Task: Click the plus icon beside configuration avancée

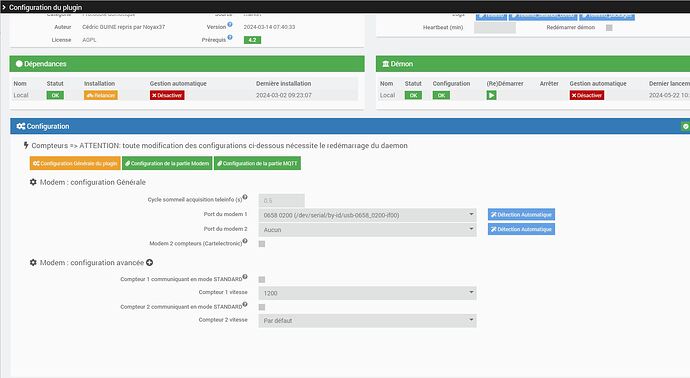Action: [150, 263]
